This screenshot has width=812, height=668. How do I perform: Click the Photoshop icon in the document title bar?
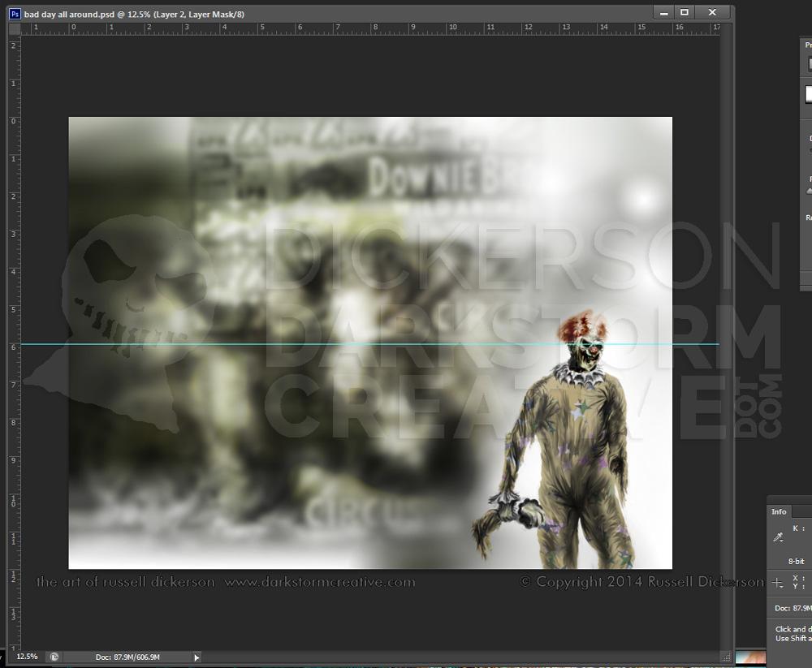pos(15,14)
